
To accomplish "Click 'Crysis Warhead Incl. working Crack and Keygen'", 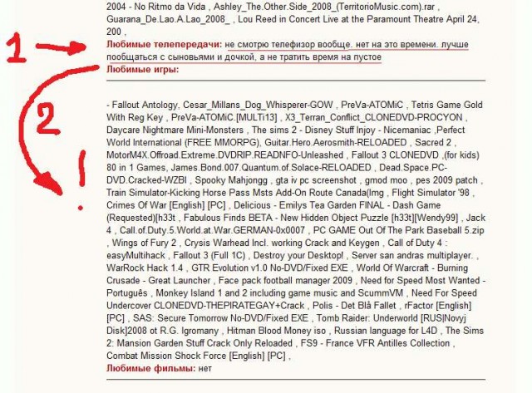I will coord(282,243).
